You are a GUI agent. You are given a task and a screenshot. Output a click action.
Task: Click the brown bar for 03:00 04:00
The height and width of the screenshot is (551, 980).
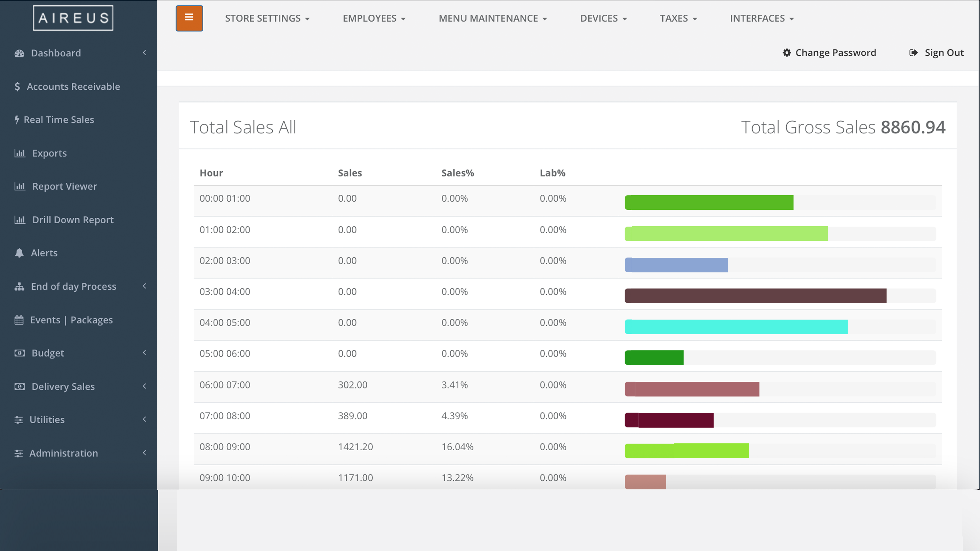(x=755, y=296)
